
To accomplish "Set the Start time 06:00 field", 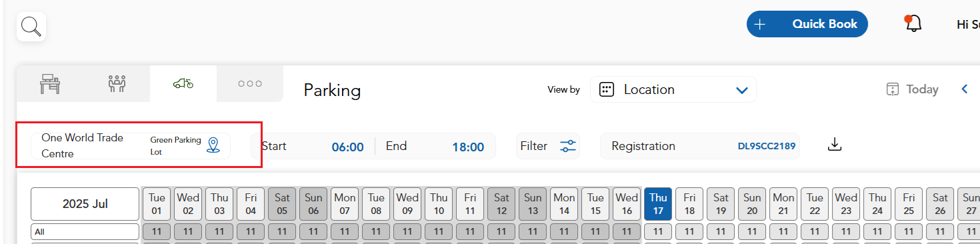I will [x=313, y=147].
